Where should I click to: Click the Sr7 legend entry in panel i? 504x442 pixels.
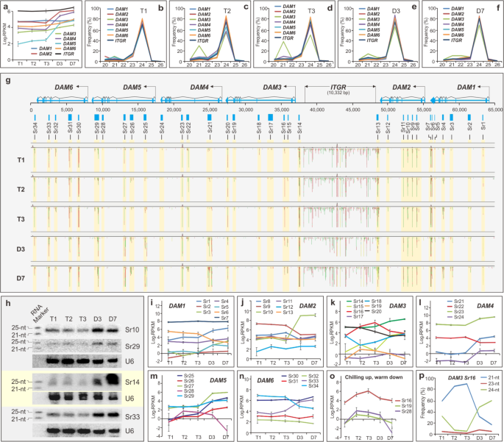(221, 318)
